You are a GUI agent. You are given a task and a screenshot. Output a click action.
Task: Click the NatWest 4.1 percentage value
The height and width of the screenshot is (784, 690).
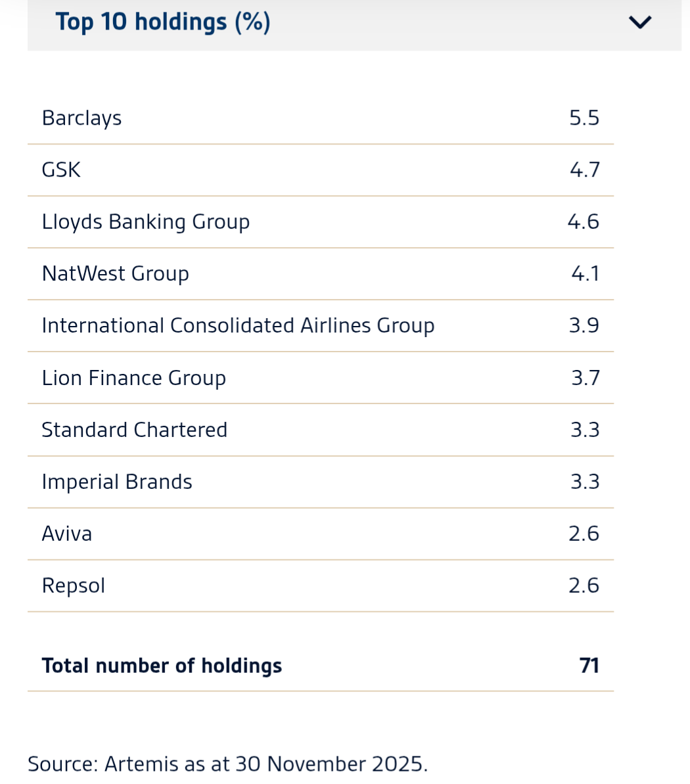pyautogui.click(x=585, y=274)
